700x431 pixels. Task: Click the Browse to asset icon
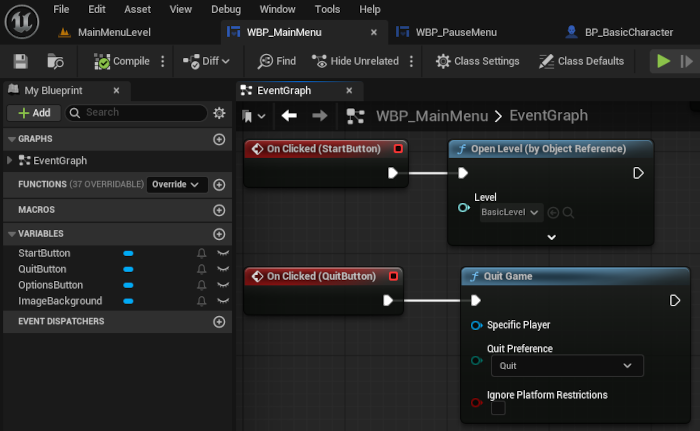56,61
